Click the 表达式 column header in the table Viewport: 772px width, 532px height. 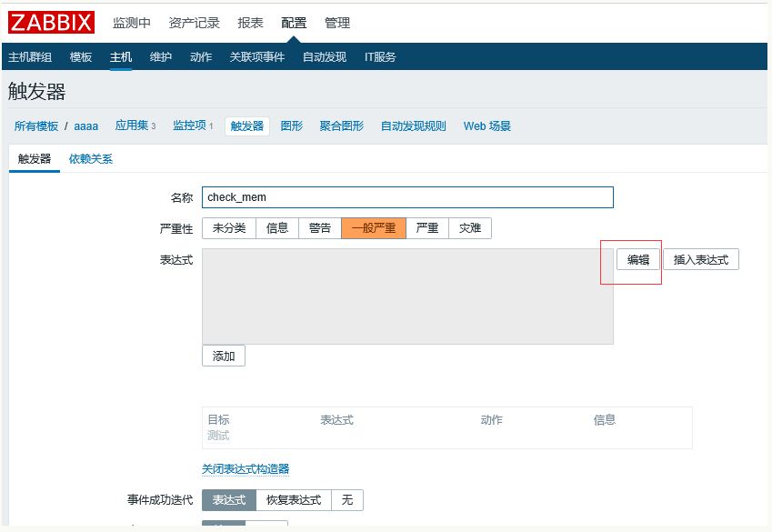pyautogui.click(x=336, y=420)
